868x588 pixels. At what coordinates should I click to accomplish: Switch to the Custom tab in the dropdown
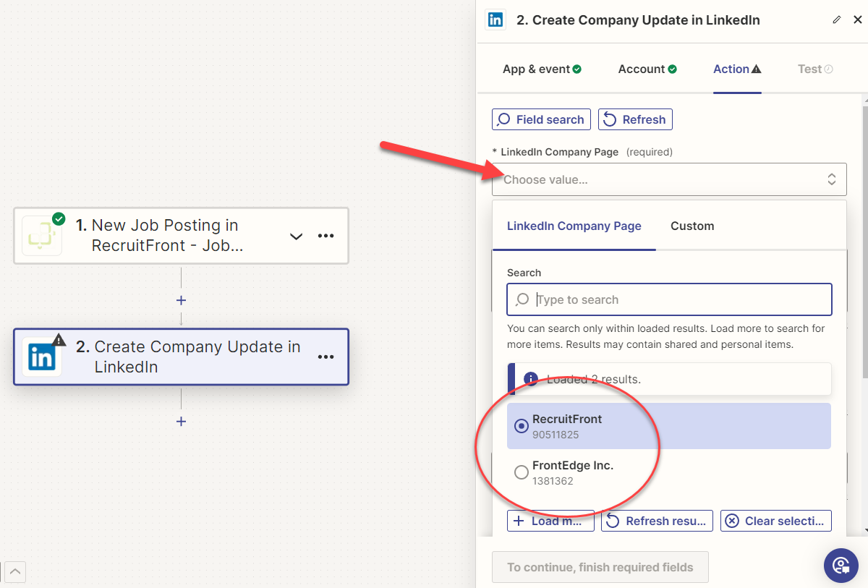click(692, 226)
